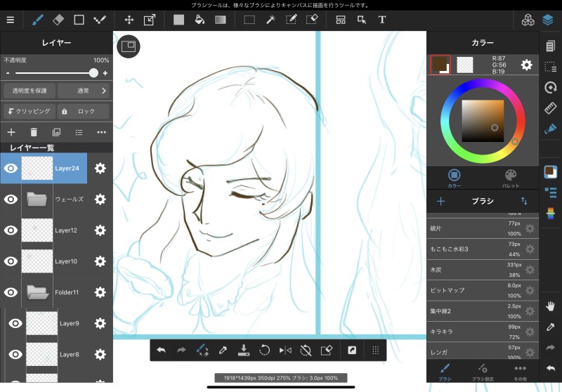The width and height of the screenshot is (562, 392).
Task: Flip canvas horizontally icon
Action: point(285,350)
